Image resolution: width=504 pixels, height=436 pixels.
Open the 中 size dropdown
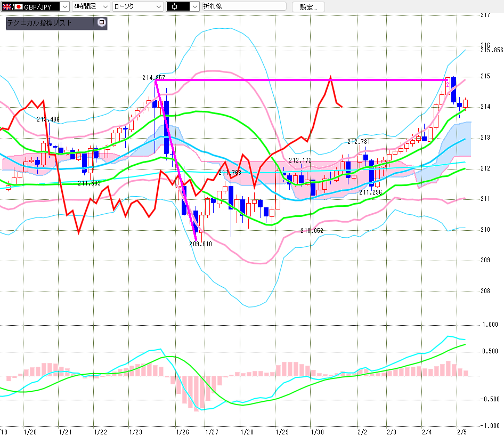click(194, 6)
